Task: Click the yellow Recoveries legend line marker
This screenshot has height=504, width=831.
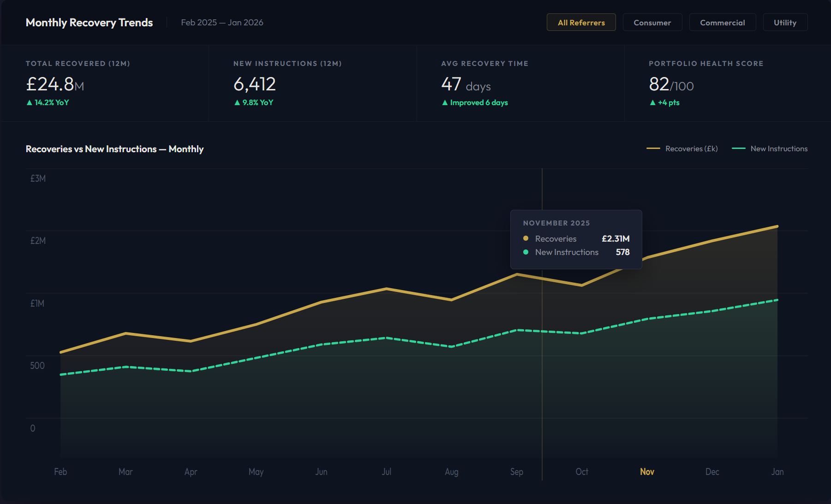Action: [652, 148]
